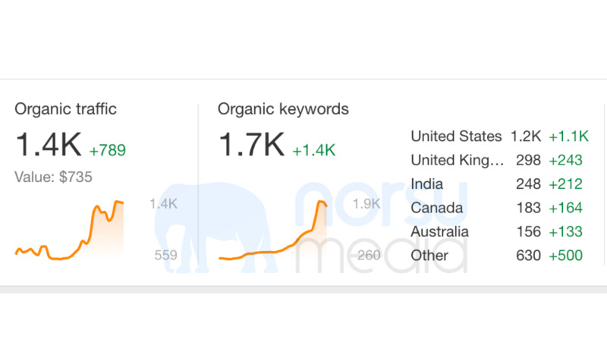Open the Organic keywords heading
Viewport: 607px width, 364px height.
[283, 109]
